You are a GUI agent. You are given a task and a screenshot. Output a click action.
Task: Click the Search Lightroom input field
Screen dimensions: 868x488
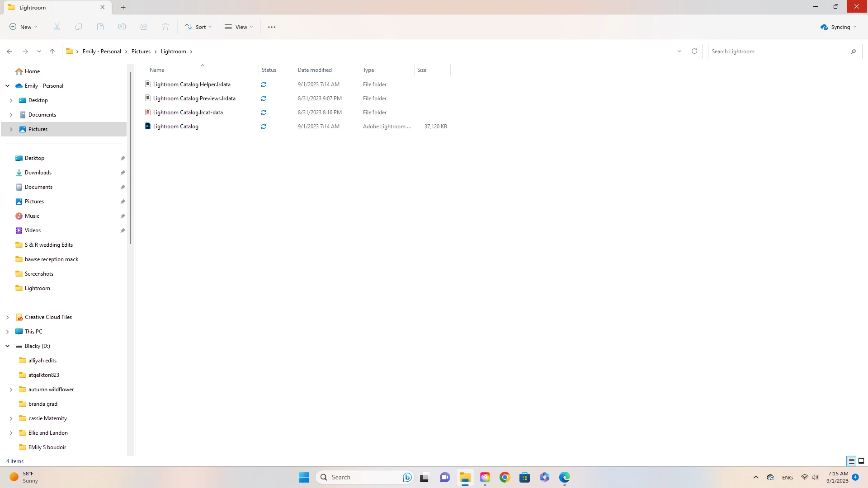click(778, 52)
